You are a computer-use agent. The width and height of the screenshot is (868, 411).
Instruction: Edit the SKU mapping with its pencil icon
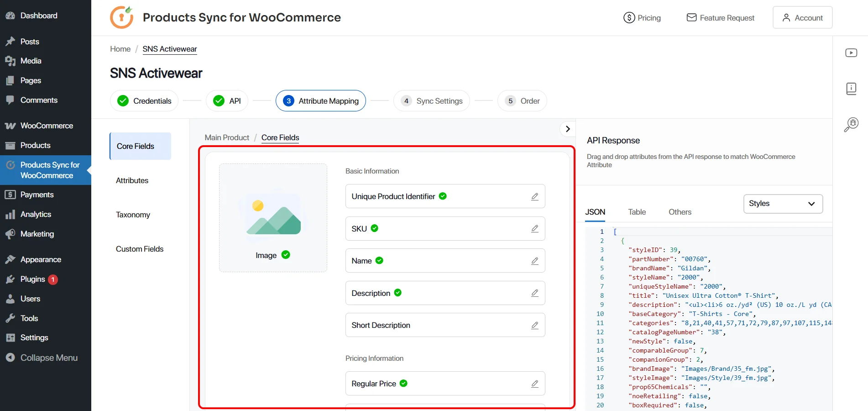click(534, 229)
